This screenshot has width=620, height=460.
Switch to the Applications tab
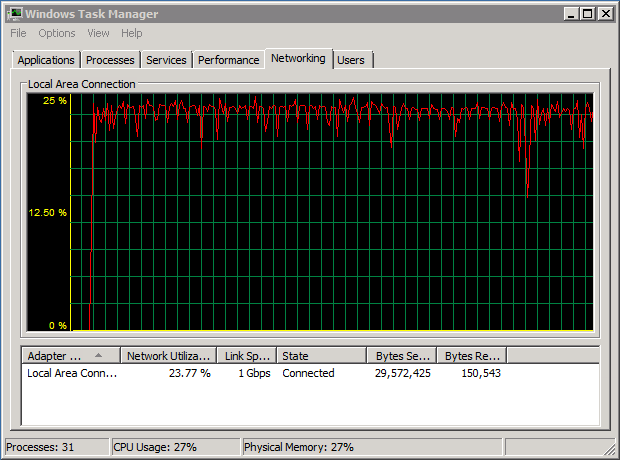point(46,60)
